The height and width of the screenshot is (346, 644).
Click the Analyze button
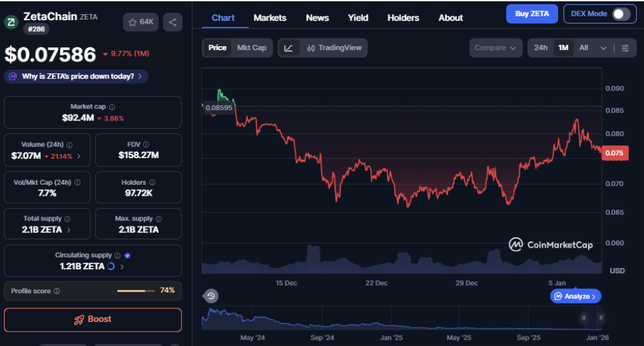coord(576,297)
